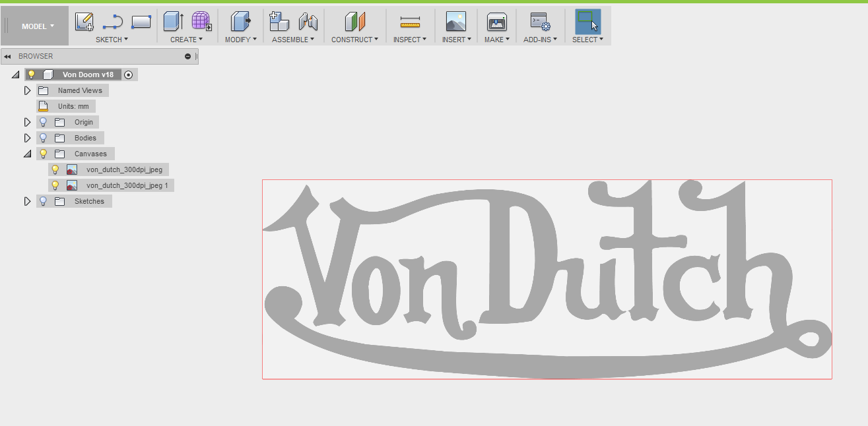Open the MODIFY menu

pyautogui.click(x=240, y=40)
